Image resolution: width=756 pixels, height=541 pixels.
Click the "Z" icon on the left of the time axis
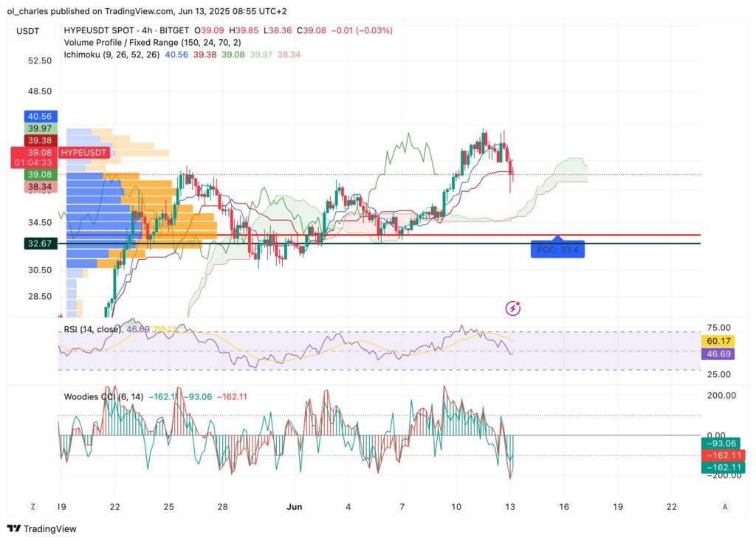(x=32, y=507)
